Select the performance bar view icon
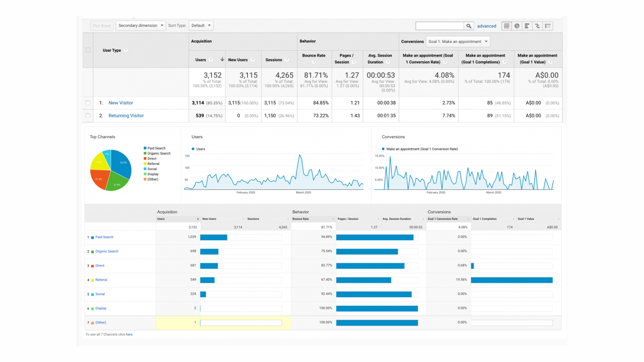 [527, 26]
